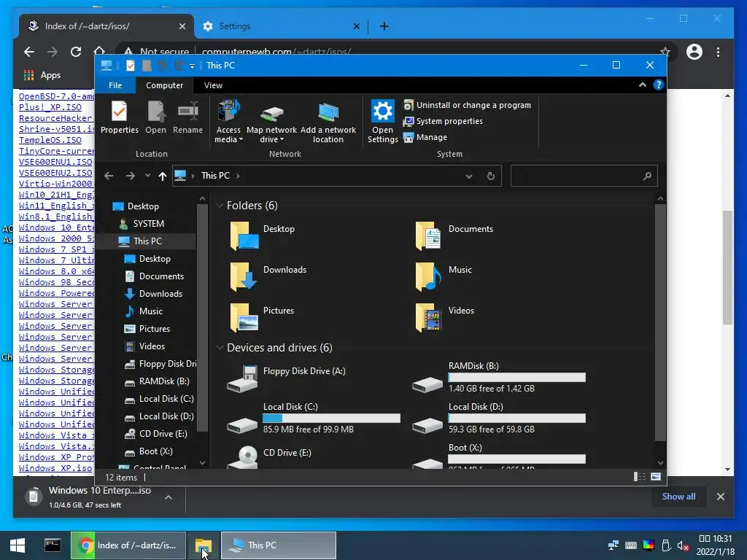Viewport: 747px width, 560px height.
Task: Select Floppy Disk Drive (A:) in main pane
Action: tap(286, 378)
